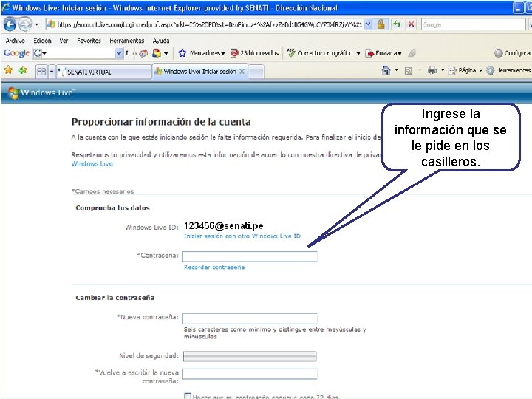This screenshot has width=532, height=399.
Task: Click the Recordar contraseña link
Action: 214,267
